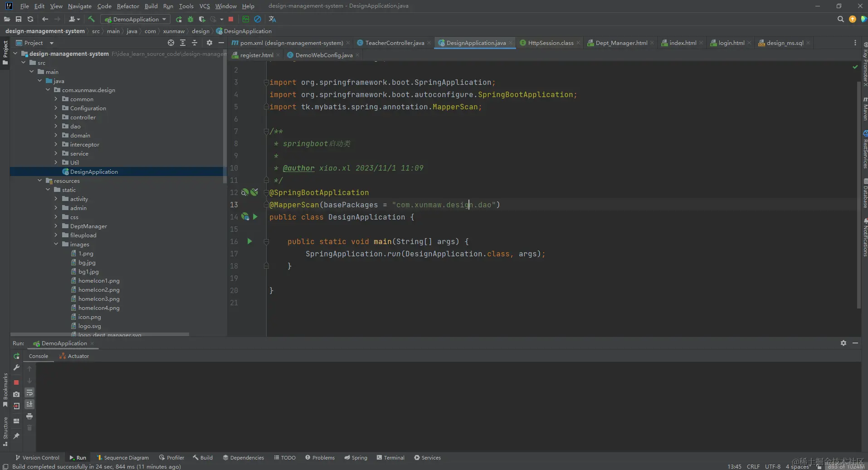The image size is (868, 470).
Task: Toggle the Project tool window stripe button
Action: pyautogui.click(x=5, y=53)
